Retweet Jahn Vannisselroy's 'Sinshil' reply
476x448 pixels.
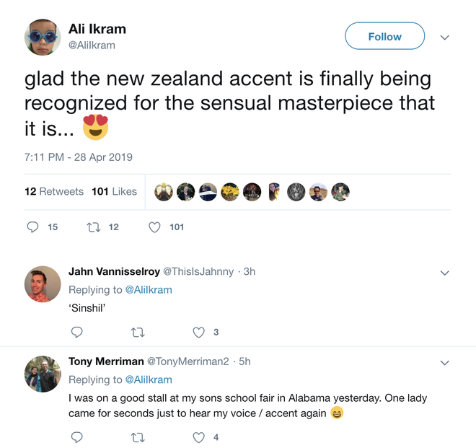(x=137, y=333)
